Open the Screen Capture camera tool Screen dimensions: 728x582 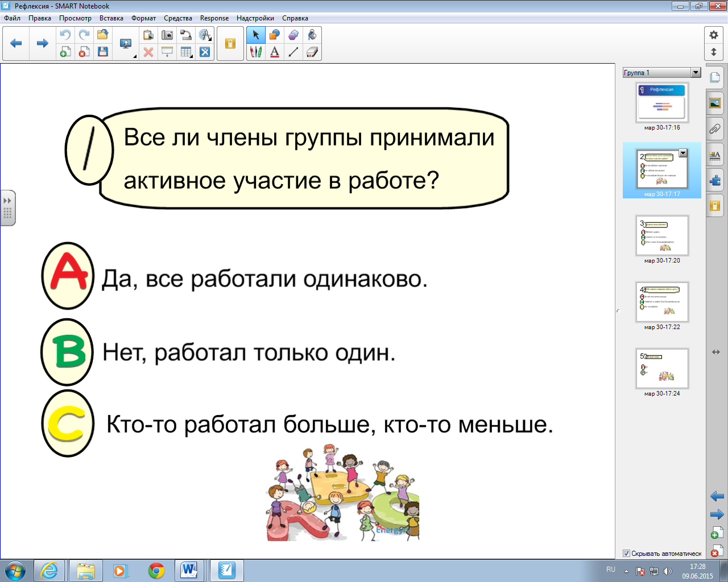pyautogui.click(x=167, y=35)
